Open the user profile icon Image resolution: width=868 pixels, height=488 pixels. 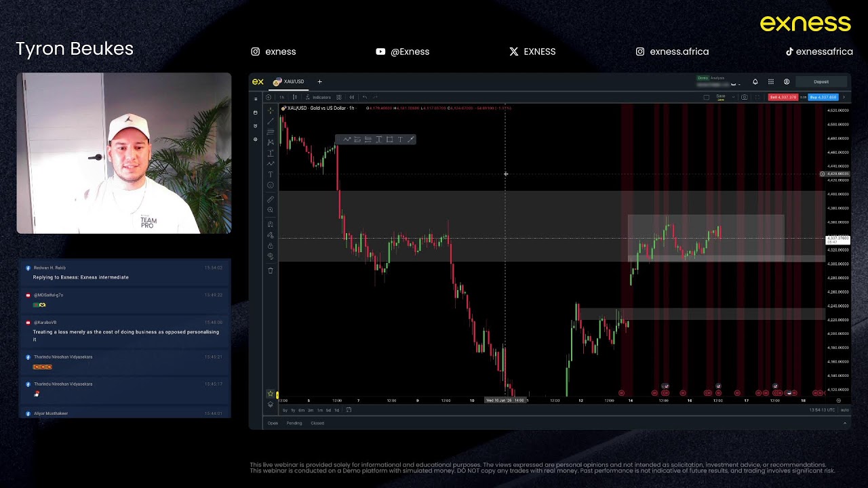coord(787,81)
